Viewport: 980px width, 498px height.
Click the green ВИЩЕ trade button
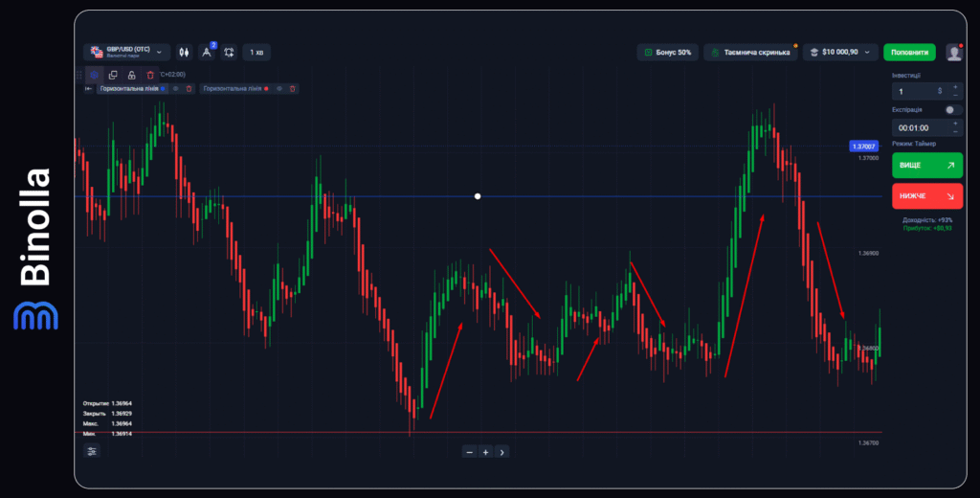point(926,165)
